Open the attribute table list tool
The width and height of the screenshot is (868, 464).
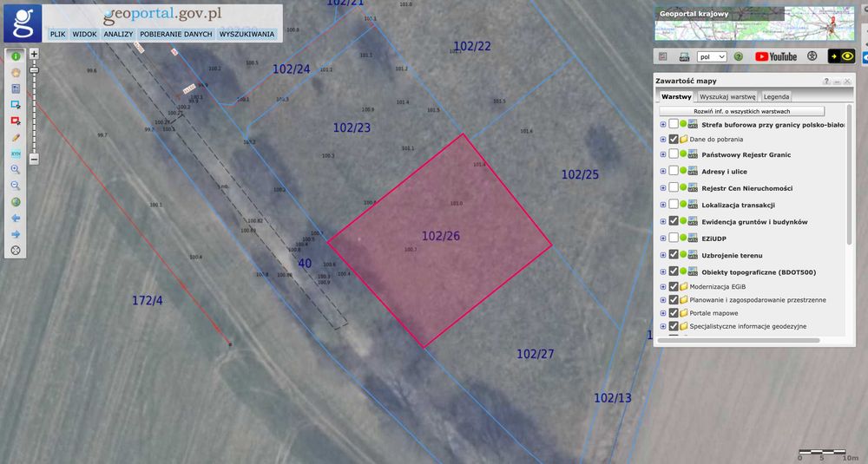(x=16, y=88)
